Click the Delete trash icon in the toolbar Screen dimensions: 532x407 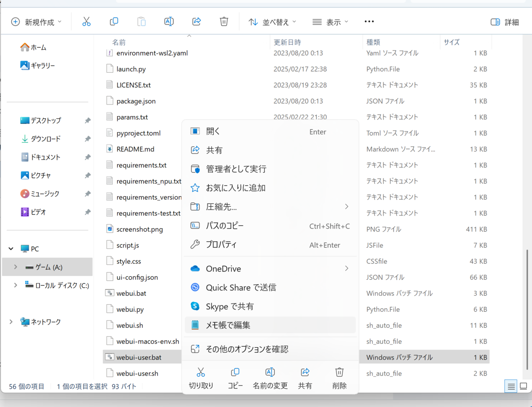click(224, 21)
